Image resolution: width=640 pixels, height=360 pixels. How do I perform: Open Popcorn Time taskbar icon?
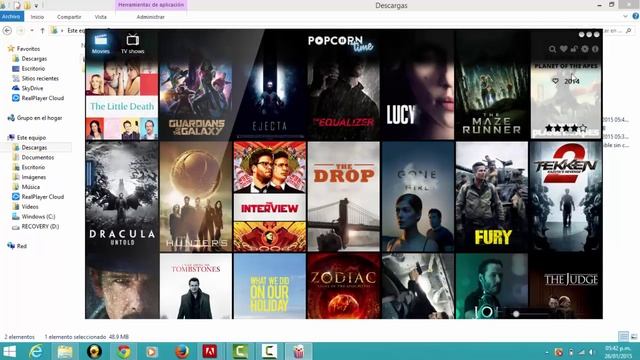[298, 351]
